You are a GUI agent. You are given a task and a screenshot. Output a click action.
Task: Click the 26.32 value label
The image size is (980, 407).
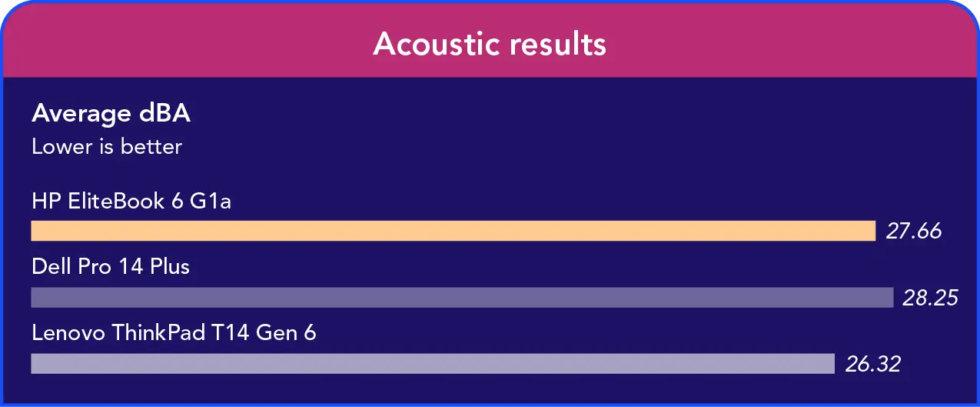point(872,363)
